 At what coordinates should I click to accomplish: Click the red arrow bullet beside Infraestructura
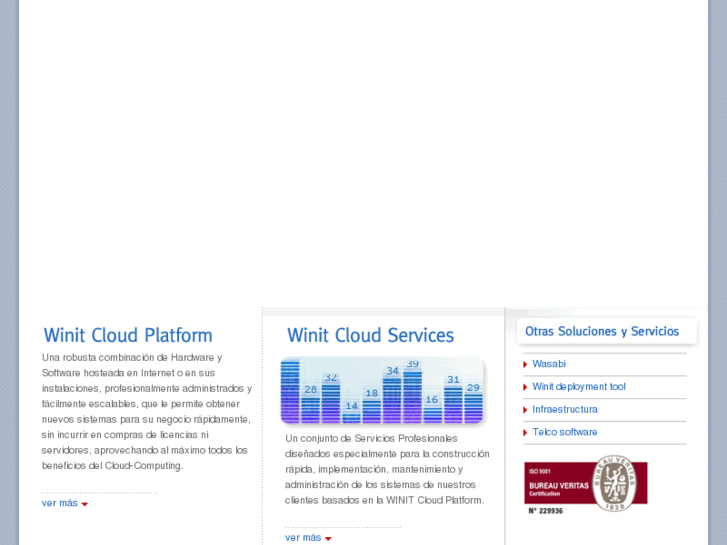point(525,410)
